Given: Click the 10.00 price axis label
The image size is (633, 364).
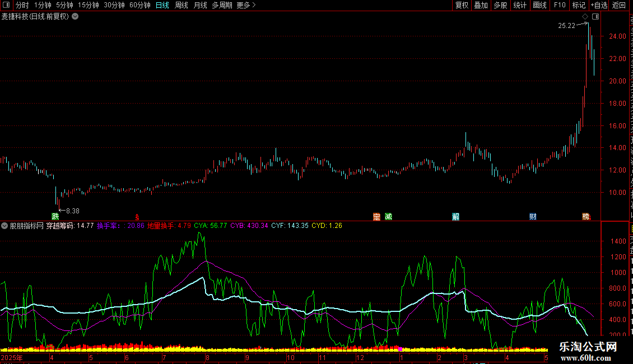Looking at the screenshot, I should 618,193.
